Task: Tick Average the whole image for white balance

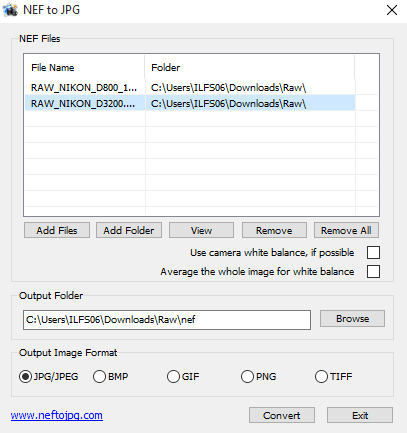Action: click(373, 272)
